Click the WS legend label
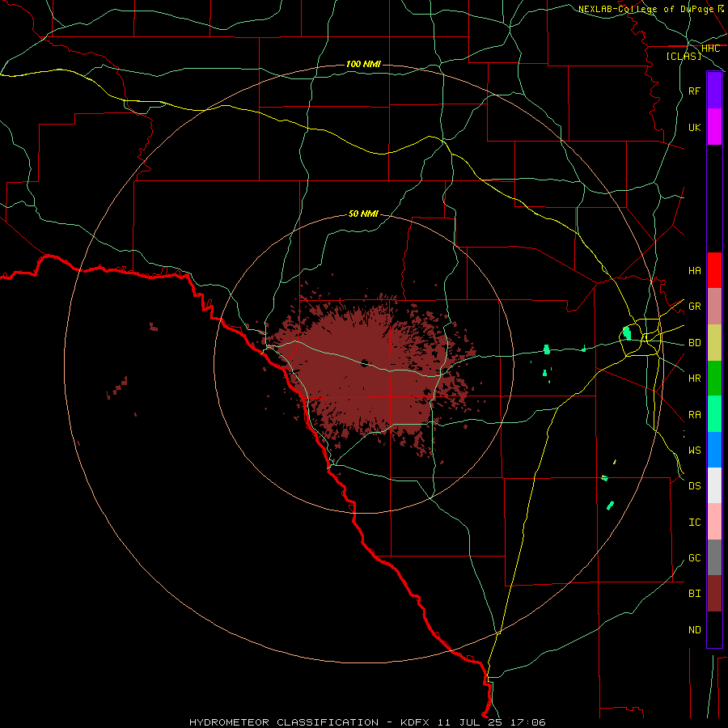 coord(694,451)
